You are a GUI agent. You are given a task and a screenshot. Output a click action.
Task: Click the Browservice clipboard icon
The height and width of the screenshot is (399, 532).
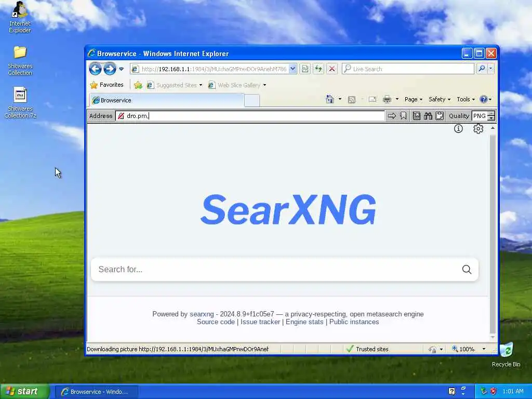pos(440,116)
